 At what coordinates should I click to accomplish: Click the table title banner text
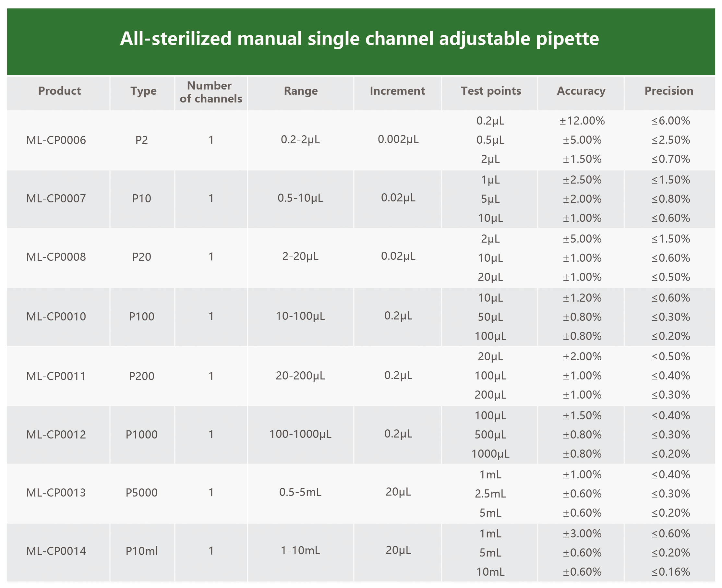[x=359, y=38]
